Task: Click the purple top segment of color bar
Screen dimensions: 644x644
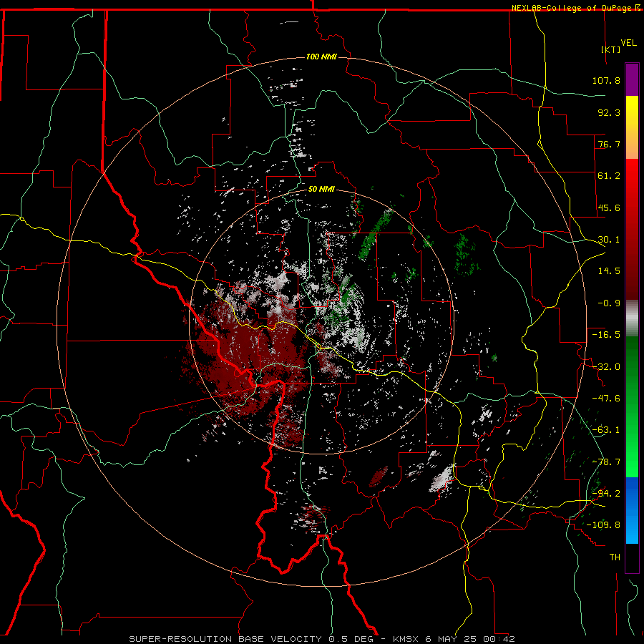Action: [632, 79]
